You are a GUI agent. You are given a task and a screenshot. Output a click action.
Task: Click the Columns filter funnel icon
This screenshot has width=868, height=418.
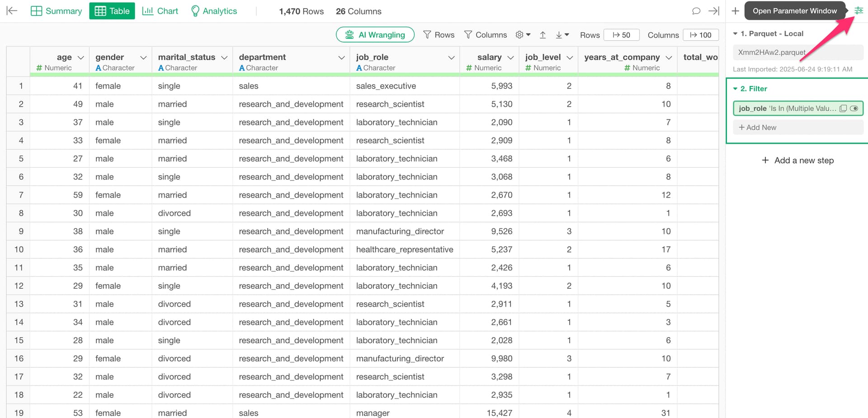[468, 35]
